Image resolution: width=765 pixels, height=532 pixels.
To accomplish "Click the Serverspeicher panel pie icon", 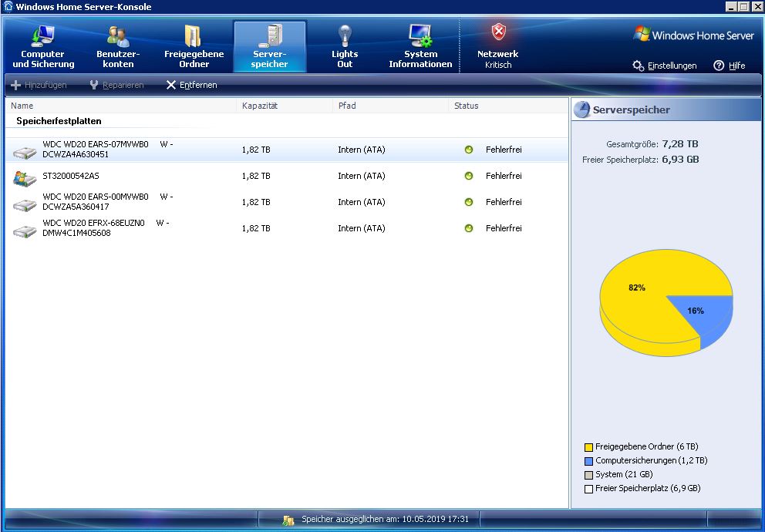I will click(x=581, y=109).
